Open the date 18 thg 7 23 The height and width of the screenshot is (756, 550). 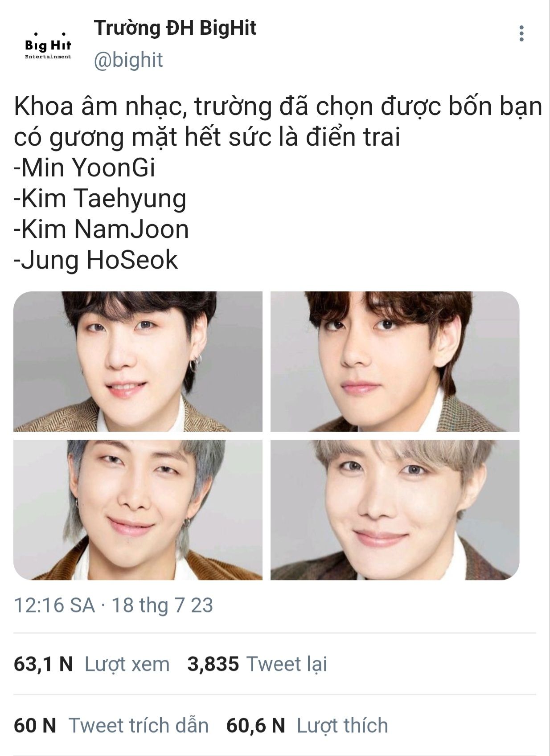tap(162, 605)
